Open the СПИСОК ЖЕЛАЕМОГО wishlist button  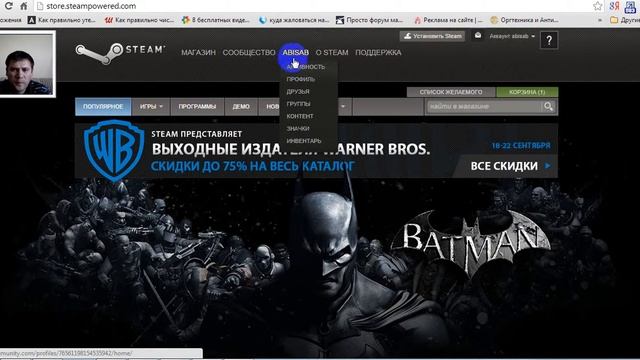click(451, 92)
